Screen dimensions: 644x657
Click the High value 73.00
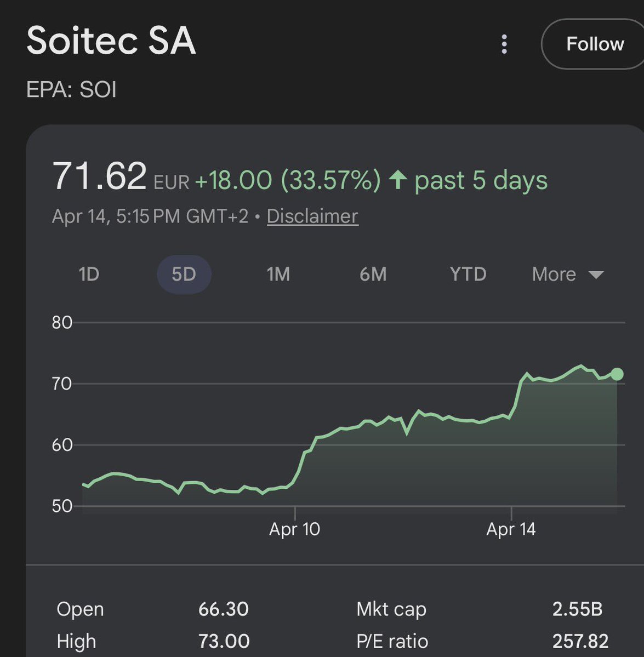click(x=224, y=641)
